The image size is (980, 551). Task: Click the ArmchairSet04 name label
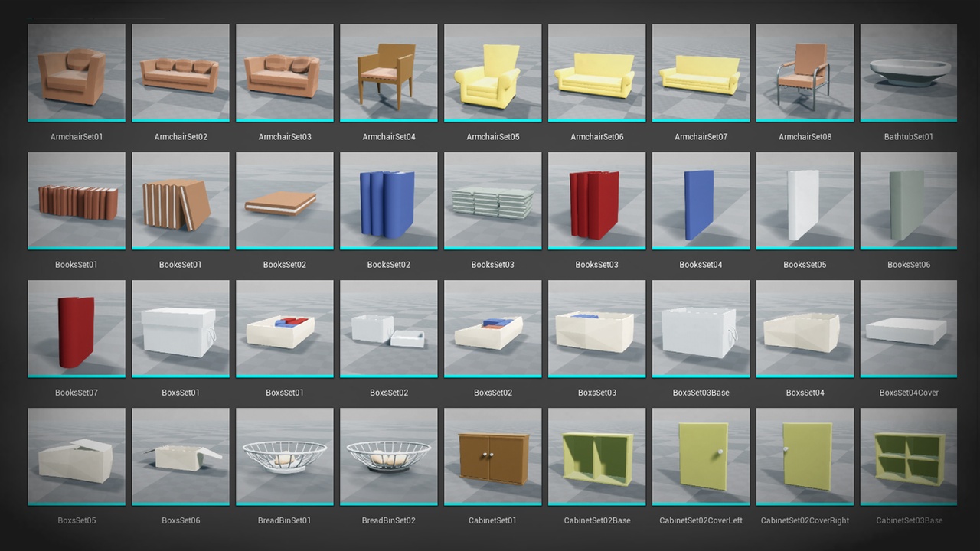389,137
